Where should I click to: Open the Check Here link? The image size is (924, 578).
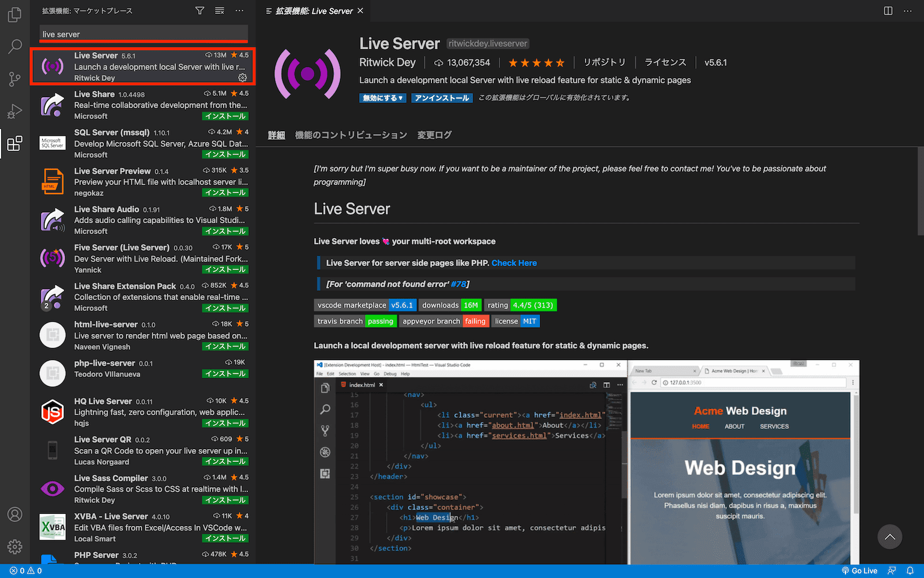pyautogui.click(x=514, y=263)
